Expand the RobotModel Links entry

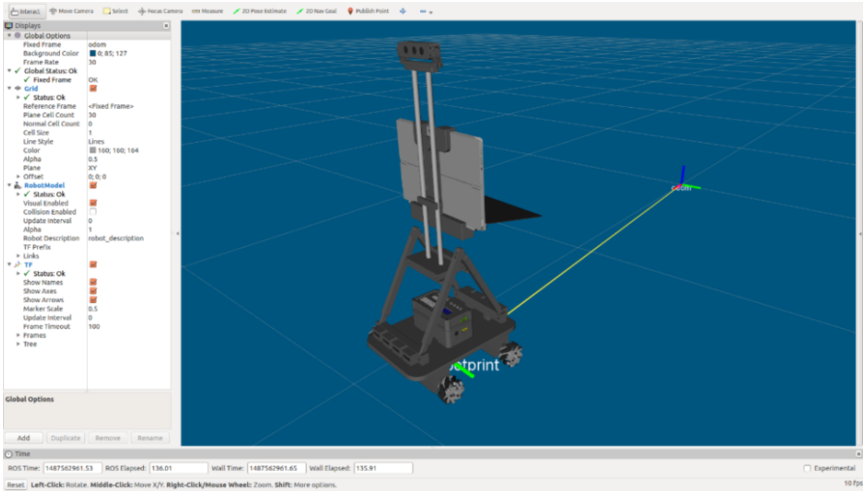coord(18,256)
